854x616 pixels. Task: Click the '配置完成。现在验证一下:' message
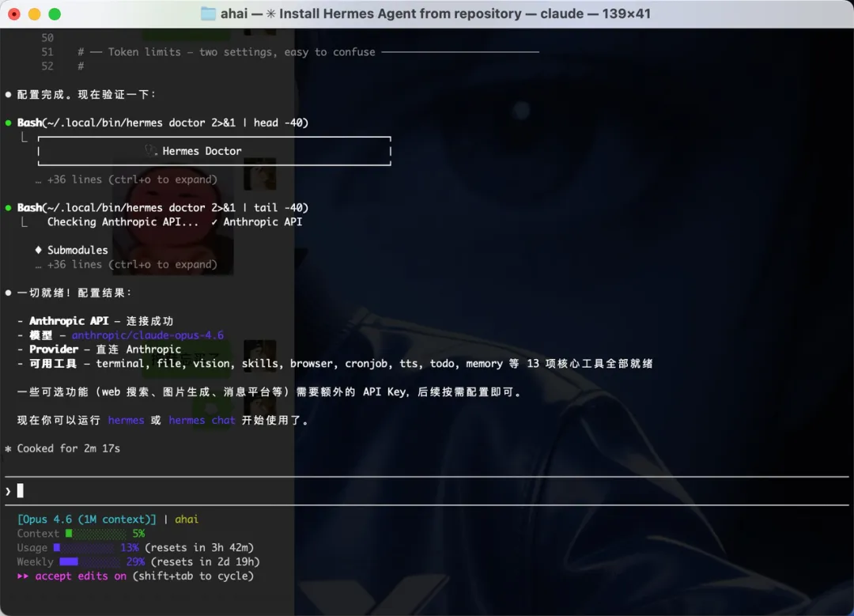coord(87,94)
